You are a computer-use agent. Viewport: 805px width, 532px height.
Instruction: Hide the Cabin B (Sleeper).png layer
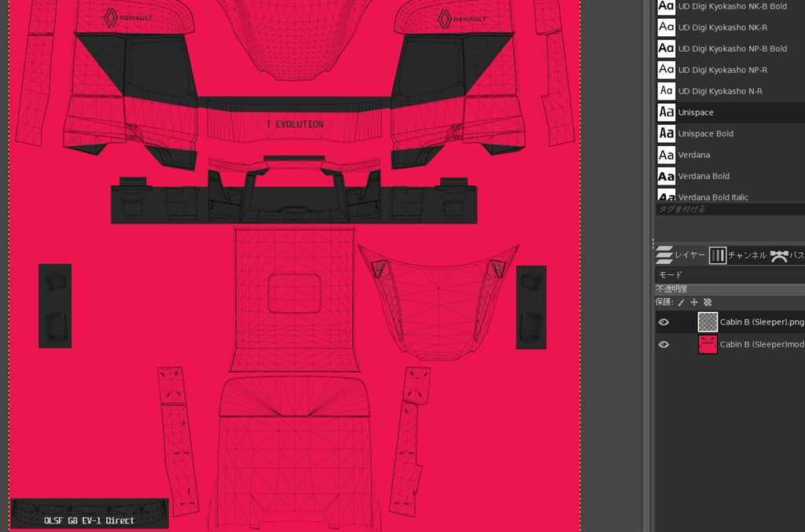663,321
